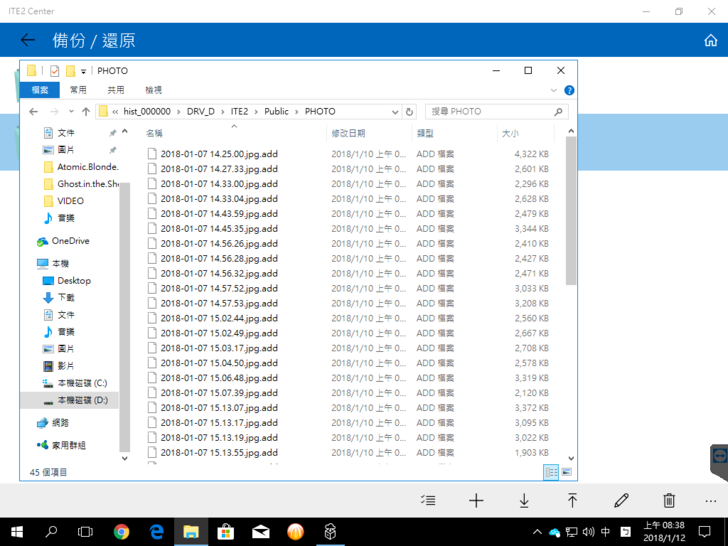Open the 檢視 ribbon tab
This screenshot has height=546, width=728.
[153, 90]
